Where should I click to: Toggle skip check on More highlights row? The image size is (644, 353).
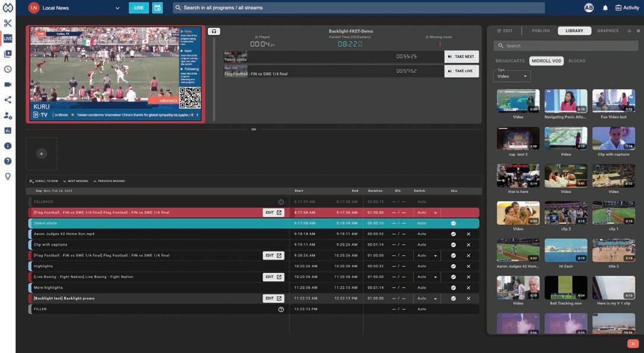click(453, 288)
